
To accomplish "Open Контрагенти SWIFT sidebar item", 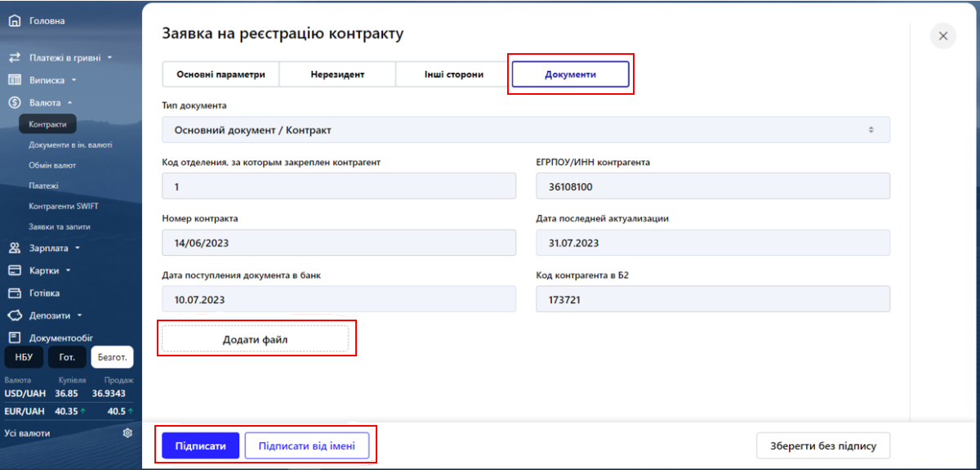I will coord(64,206).
